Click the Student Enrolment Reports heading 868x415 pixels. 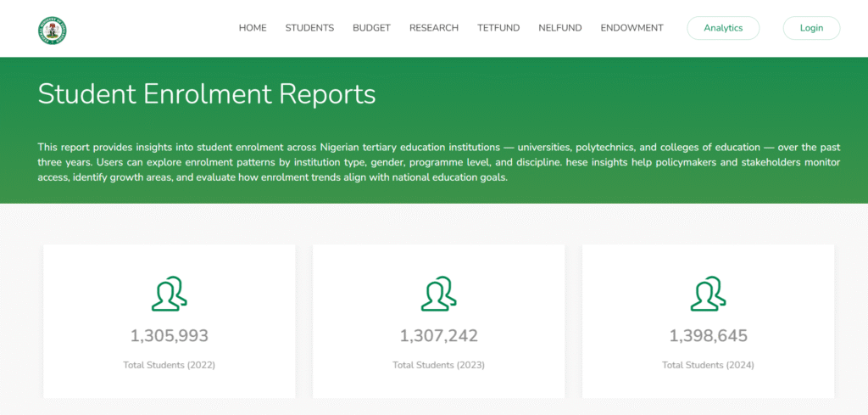(x=206, y=93)
